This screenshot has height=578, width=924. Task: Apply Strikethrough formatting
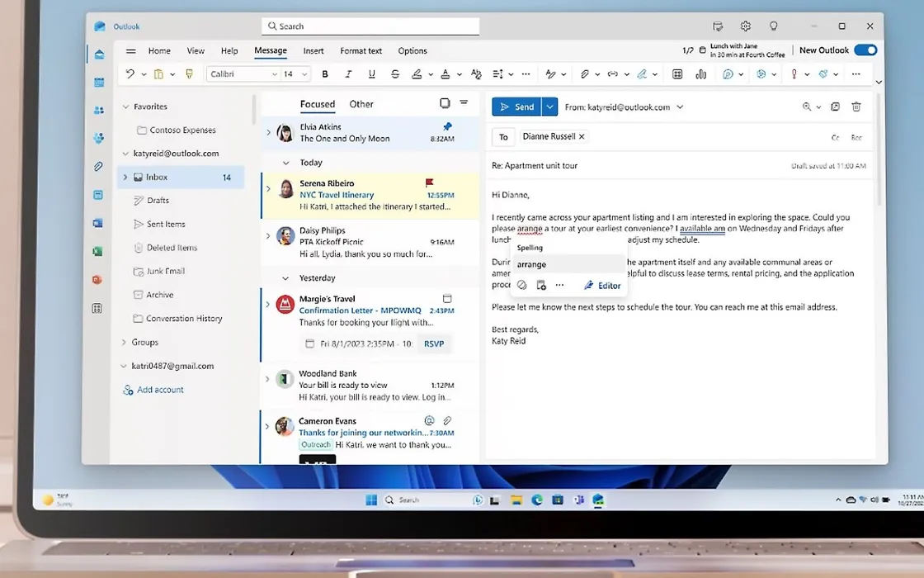pos(395,73)
